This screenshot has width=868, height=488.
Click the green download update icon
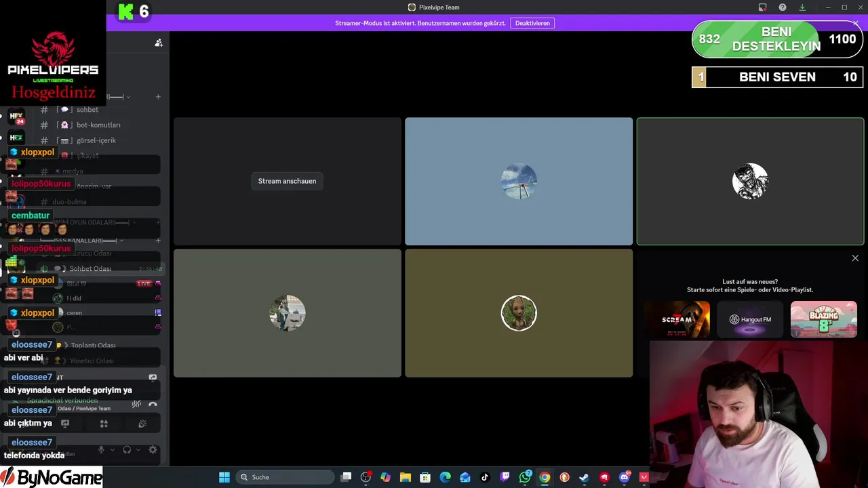coord(802,7)
